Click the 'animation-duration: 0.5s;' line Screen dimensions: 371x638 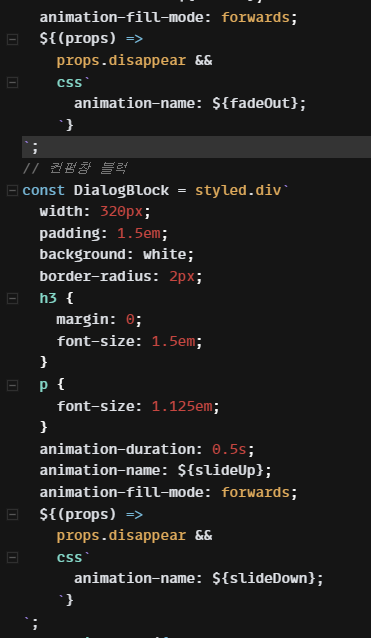147,450
